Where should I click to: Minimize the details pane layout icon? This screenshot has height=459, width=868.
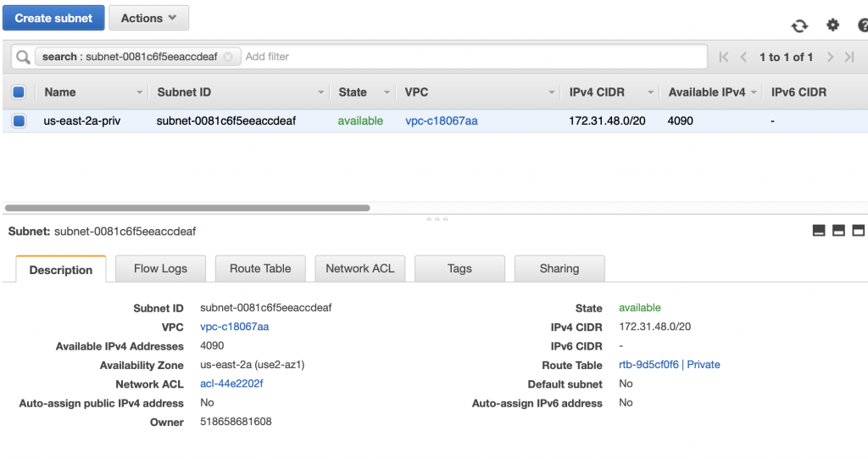pyautogui.click(x=819, y=231)
